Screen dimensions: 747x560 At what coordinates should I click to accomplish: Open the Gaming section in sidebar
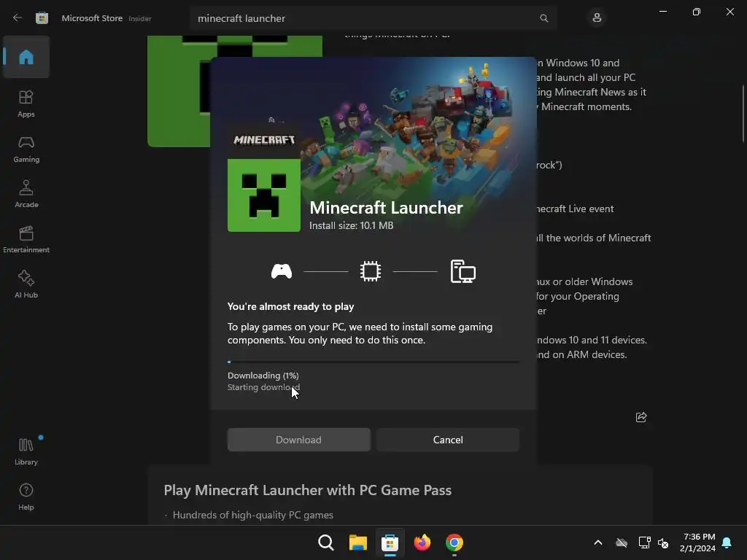coord(26,149)
